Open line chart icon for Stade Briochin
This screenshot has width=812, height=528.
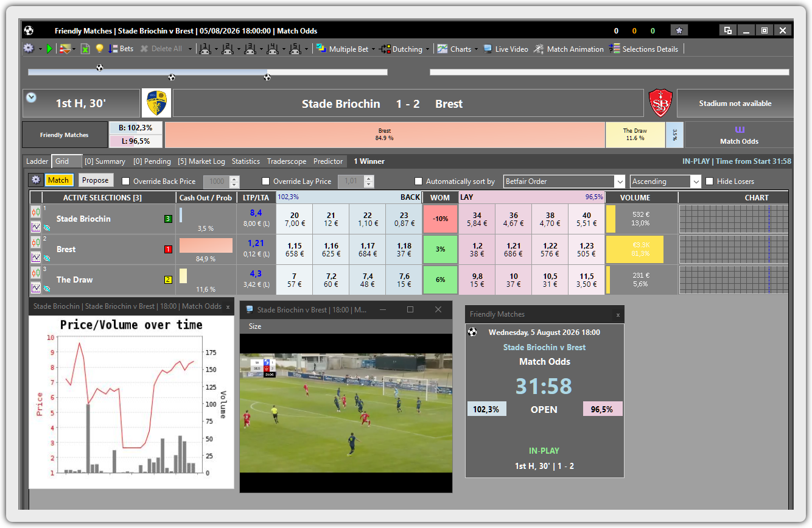point(36,227)
